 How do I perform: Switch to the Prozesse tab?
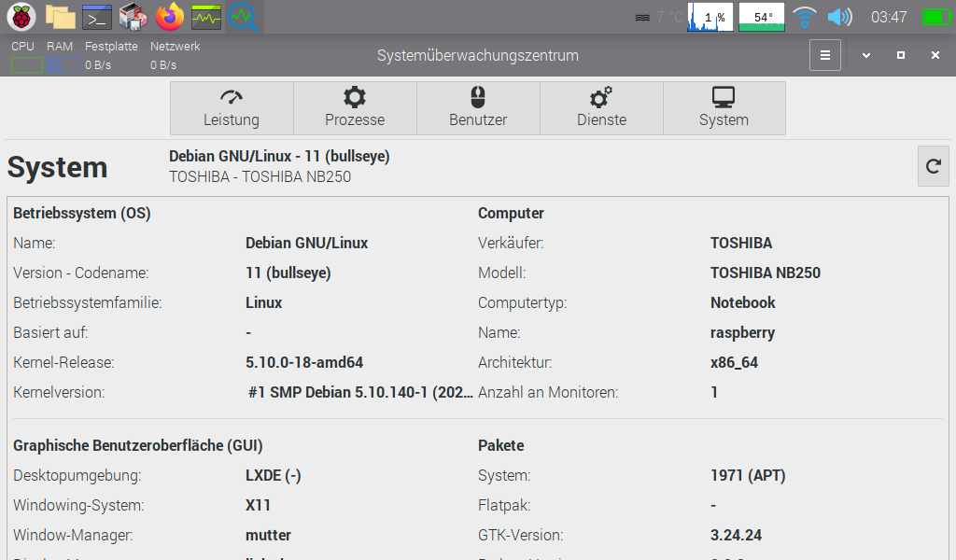tap(355, 108)
